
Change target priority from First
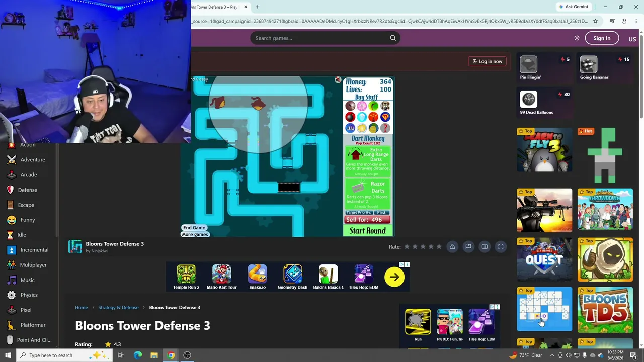point(381,213)
